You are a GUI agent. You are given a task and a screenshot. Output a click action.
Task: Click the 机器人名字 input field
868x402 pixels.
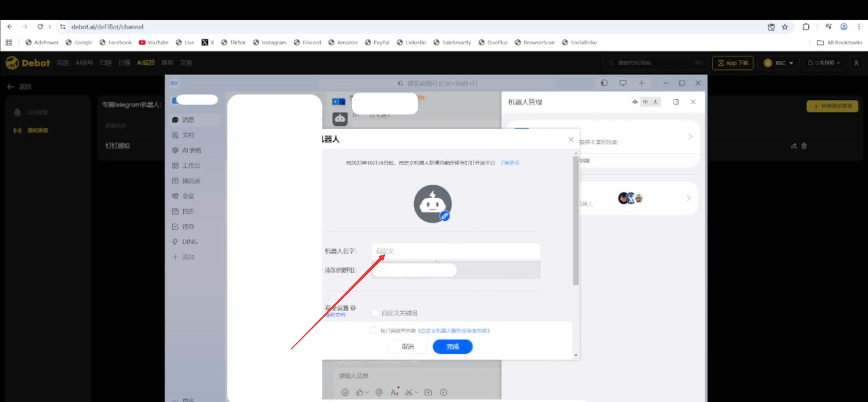[455, 251]
